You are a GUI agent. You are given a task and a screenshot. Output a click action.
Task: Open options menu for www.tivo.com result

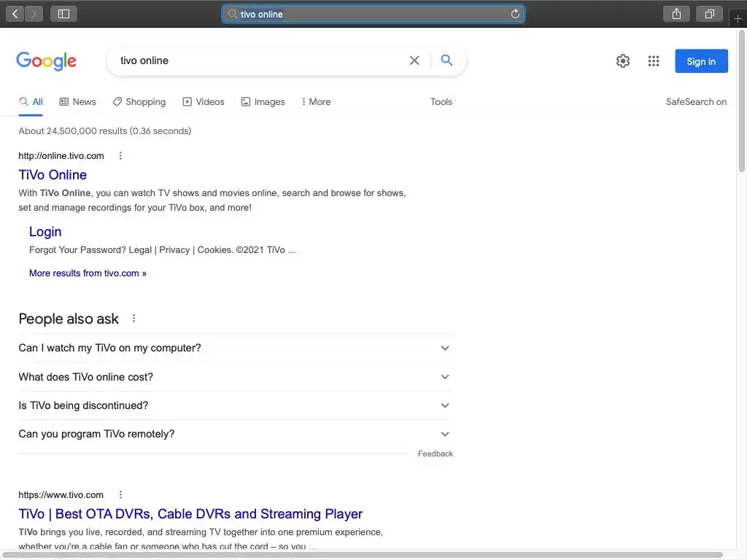click(x=120, y=495)
